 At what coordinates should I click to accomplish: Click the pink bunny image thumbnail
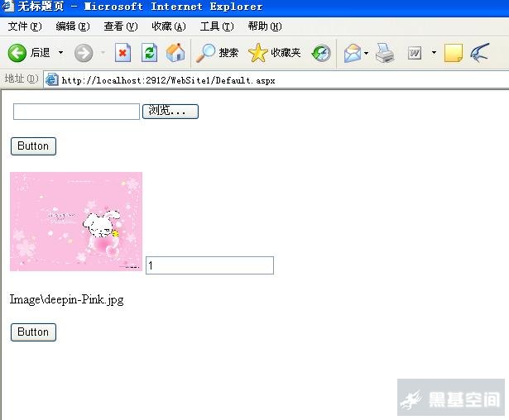click(76, 222)
